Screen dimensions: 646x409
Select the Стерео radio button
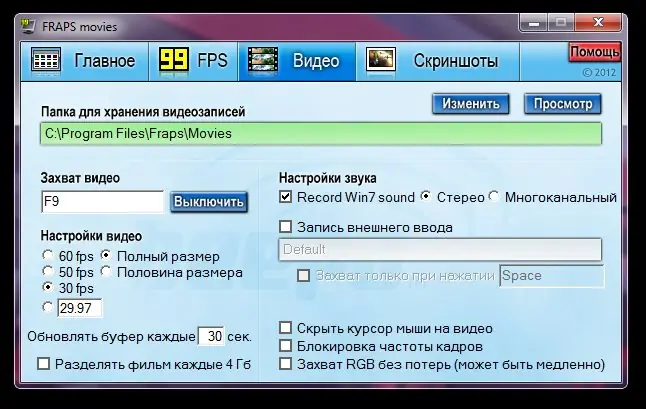coord(426,196)
